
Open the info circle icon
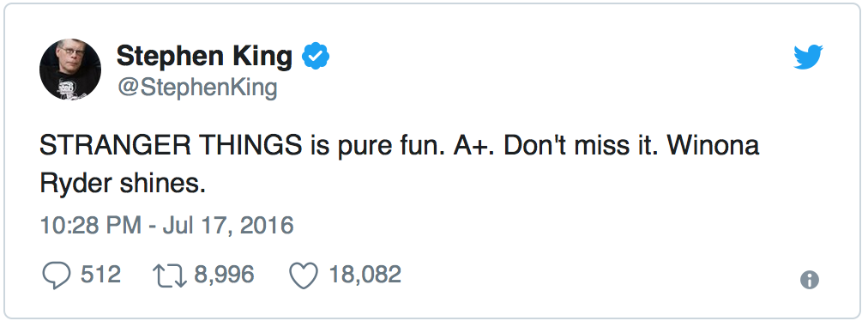click(810, 280)
